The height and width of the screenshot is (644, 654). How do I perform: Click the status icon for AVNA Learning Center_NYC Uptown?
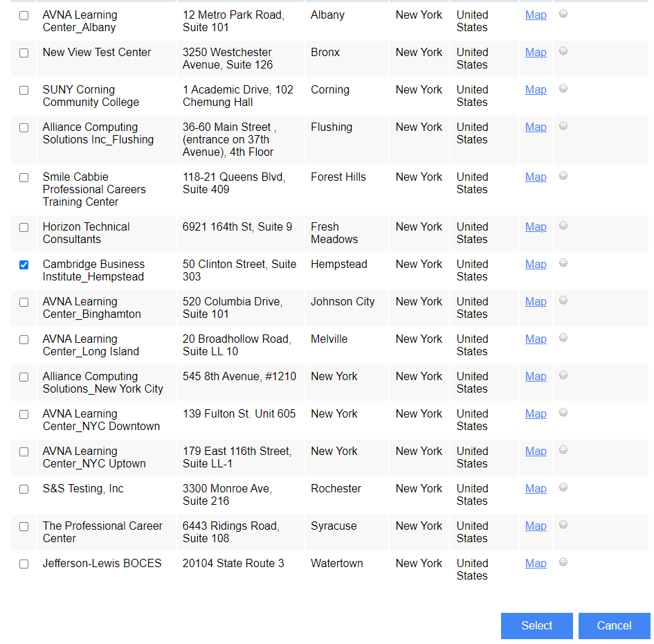click(x=563, y=449)
